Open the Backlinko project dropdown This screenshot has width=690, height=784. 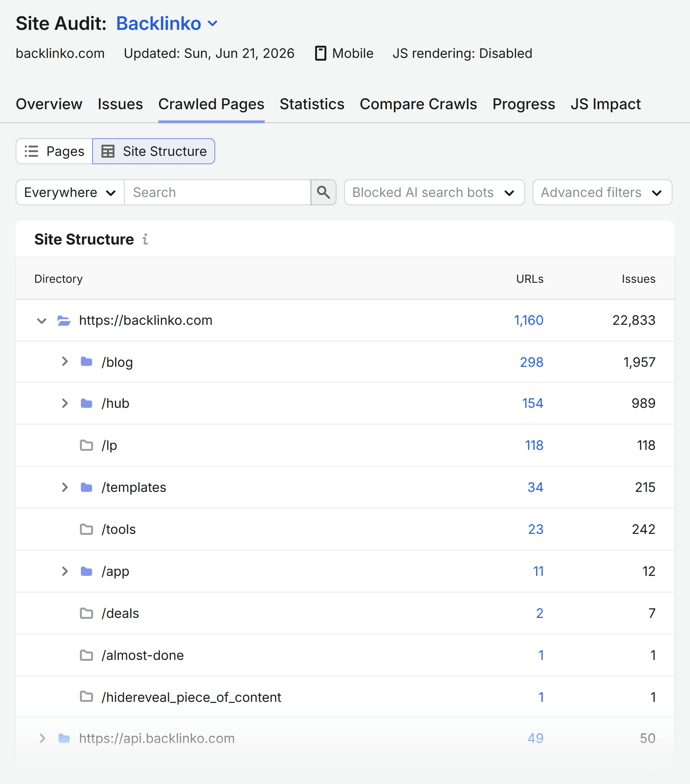[167, 24]
